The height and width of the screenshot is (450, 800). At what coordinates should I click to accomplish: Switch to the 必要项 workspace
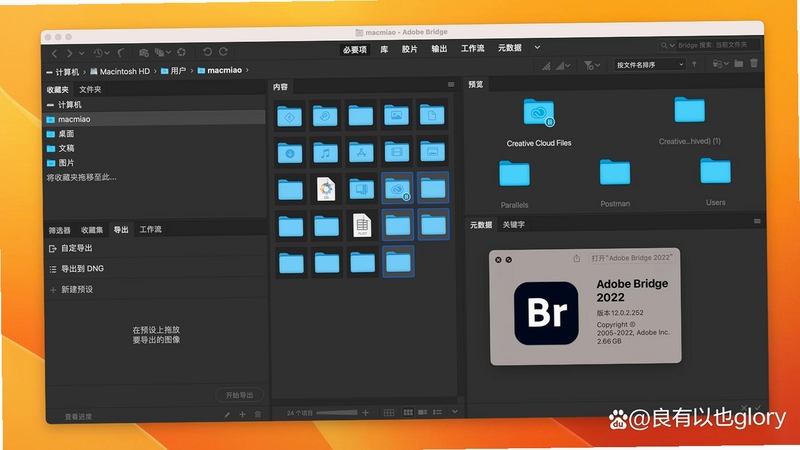click(355, 49)
